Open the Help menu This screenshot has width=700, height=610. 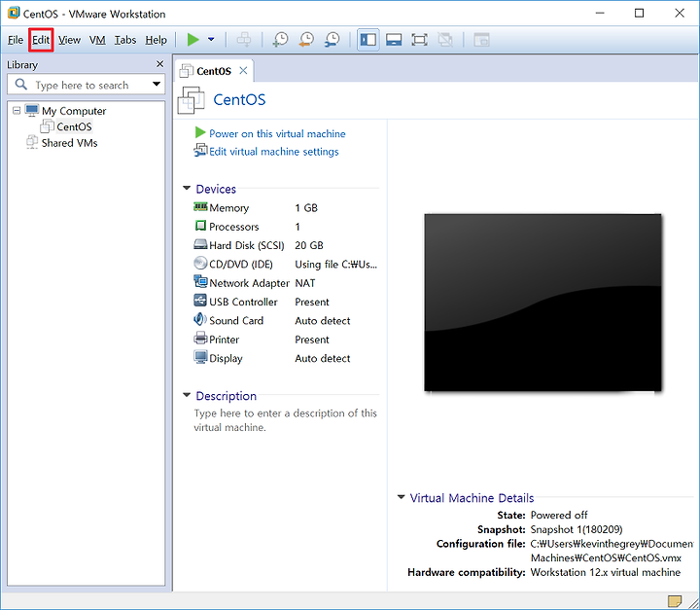[x=156, y=40]
